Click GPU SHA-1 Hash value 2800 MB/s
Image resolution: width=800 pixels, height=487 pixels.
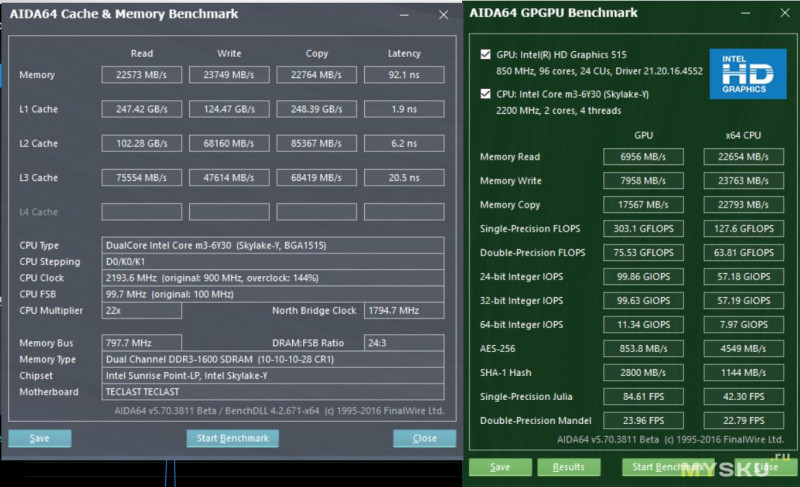click(643, 372)
